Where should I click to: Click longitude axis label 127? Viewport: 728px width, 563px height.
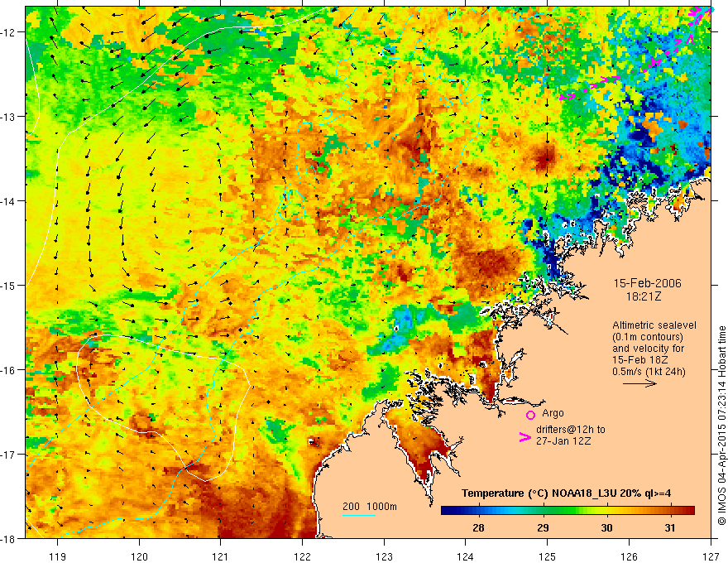pos(711,556)
